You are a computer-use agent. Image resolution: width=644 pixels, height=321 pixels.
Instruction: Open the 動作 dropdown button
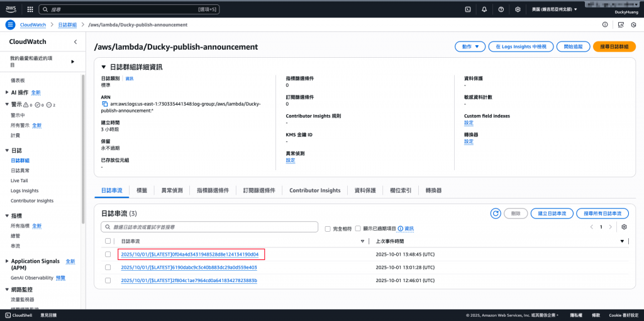tap(470, 46)
